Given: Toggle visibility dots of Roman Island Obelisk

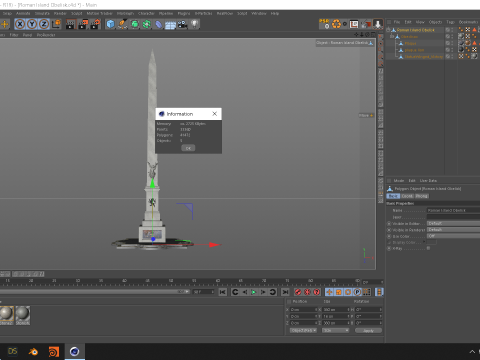Looking at the screenshot, I should coord(452,30).
